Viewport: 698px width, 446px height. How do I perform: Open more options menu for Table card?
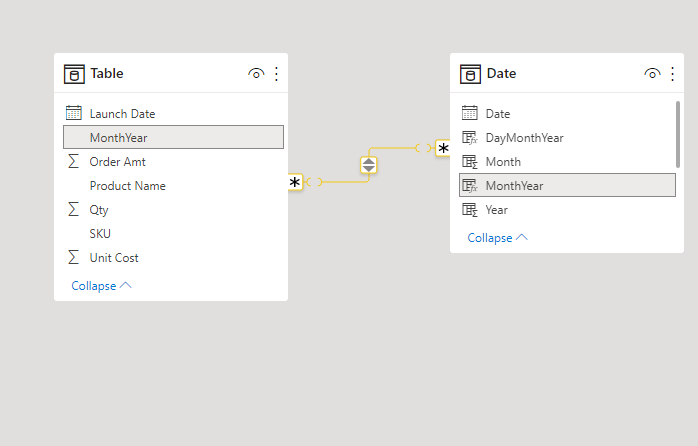(276, 74)
